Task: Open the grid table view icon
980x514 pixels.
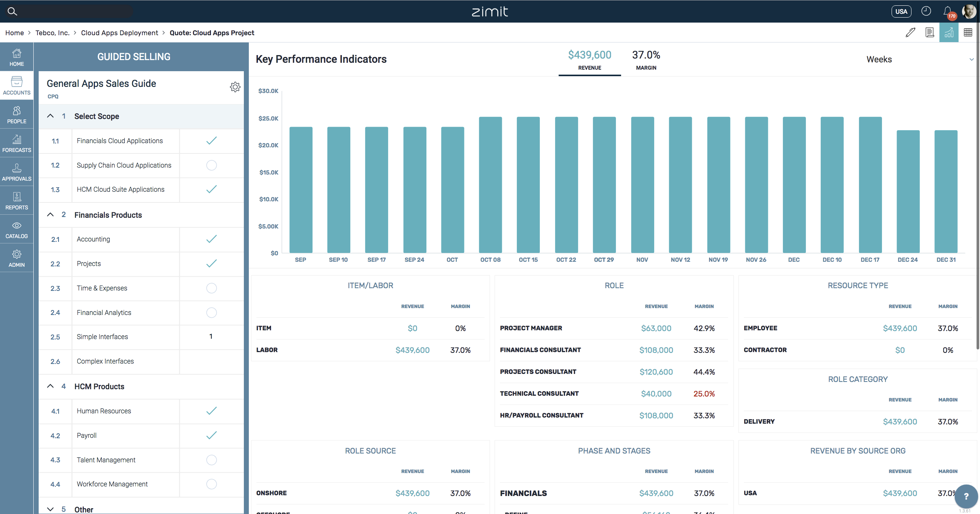Action: [968, 33]
